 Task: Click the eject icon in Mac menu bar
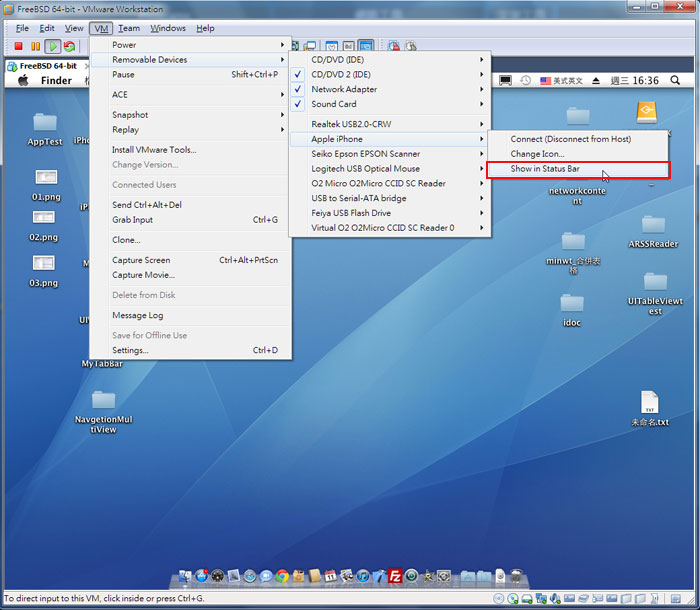coord(596,80)
